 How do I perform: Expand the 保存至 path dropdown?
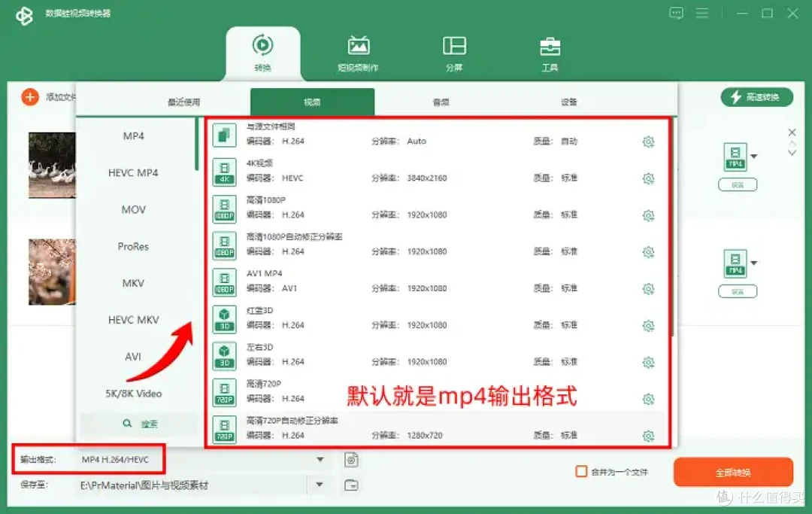(320, 485)
